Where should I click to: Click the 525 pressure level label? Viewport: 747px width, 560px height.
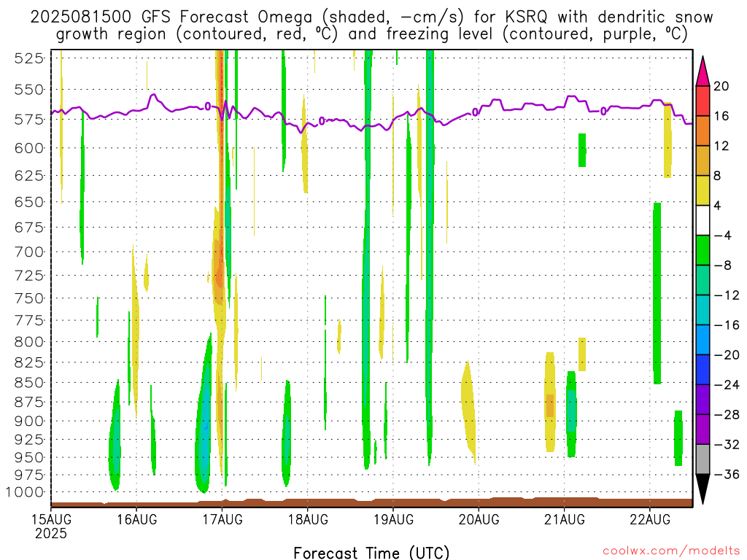(x=29, y=58)
